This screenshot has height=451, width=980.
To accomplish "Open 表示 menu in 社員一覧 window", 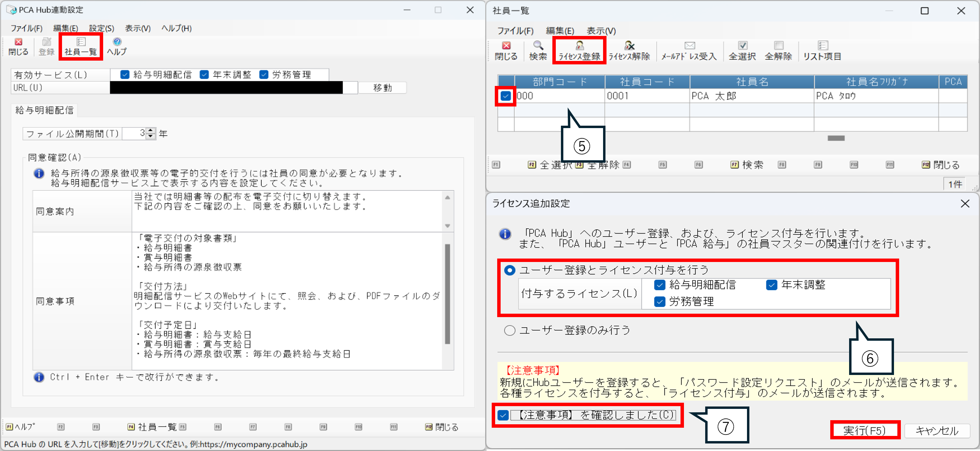I will [x=601, y=30].
